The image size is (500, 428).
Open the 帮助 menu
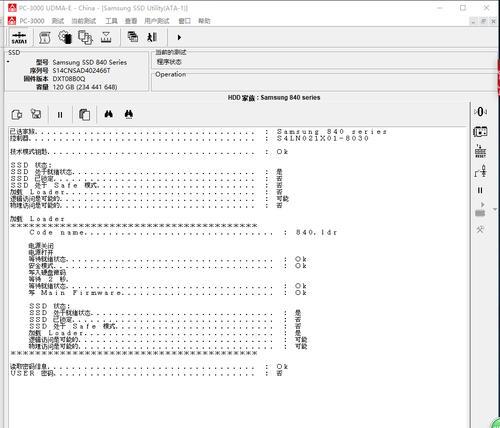coord(204,21)
